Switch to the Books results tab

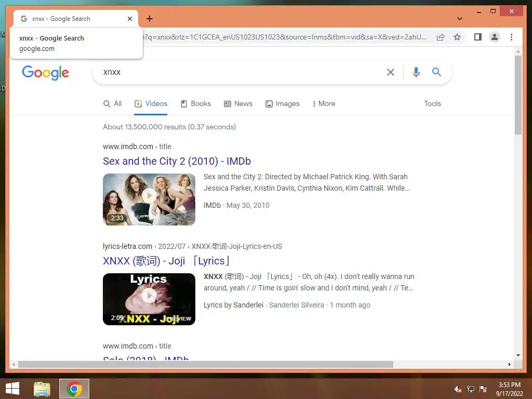196,104
